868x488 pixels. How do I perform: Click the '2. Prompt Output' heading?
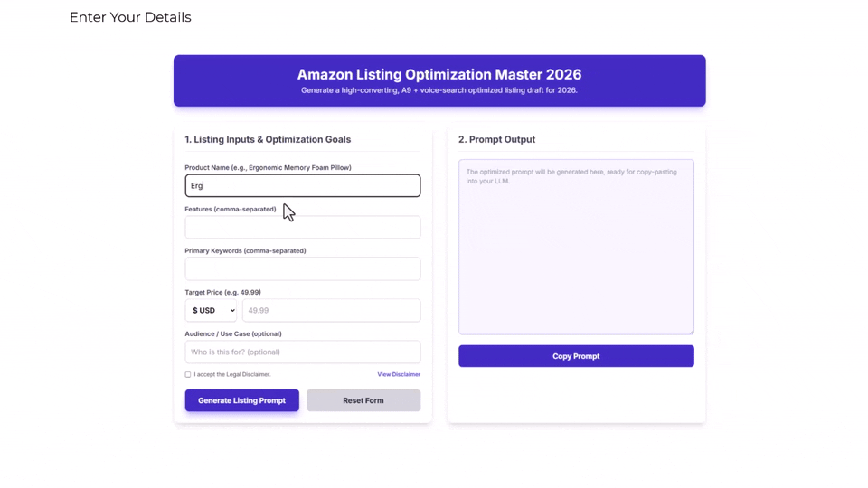point(496,139)
